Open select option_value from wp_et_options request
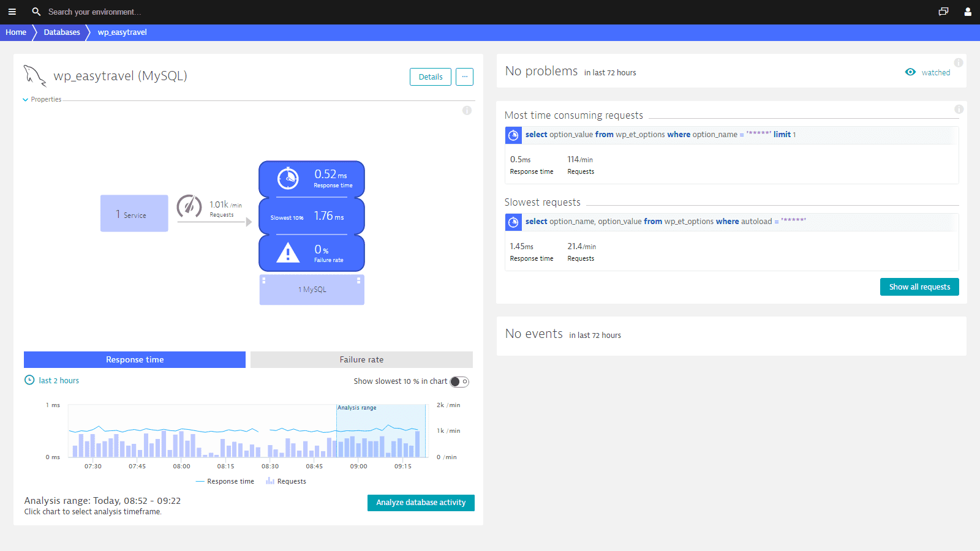 (660, 135)
